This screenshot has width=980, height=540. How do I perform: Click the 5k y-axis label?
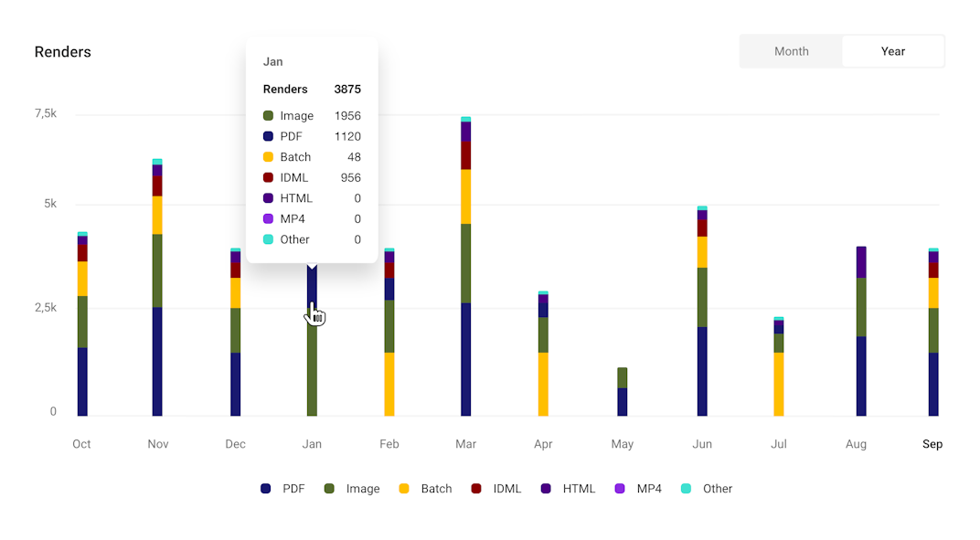[x=50, y=204]
